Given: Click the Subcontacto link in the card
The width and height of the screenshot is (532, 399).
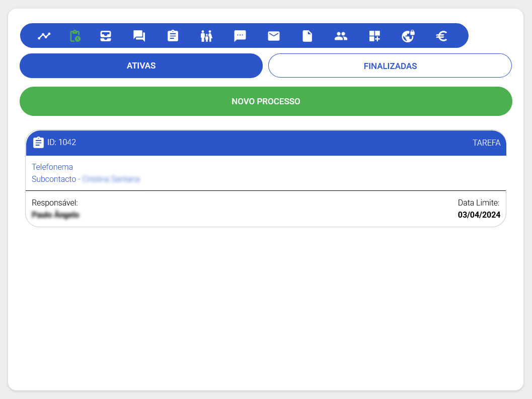Looking at the screenshot, I should 54,179.
